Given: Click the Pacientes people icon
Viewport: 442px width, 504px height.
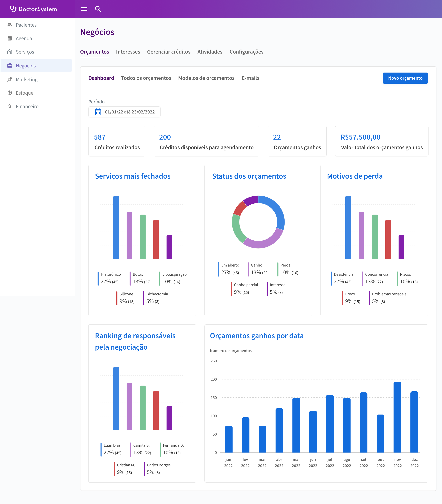Looking at the screenshot, I should pos(10,25).
